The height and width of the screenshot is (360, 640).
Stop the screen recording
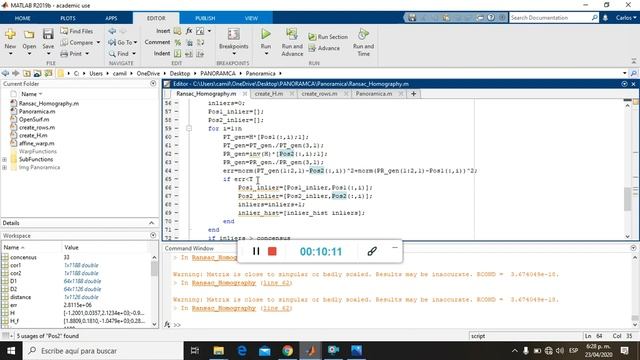click(x=272, y=251)
